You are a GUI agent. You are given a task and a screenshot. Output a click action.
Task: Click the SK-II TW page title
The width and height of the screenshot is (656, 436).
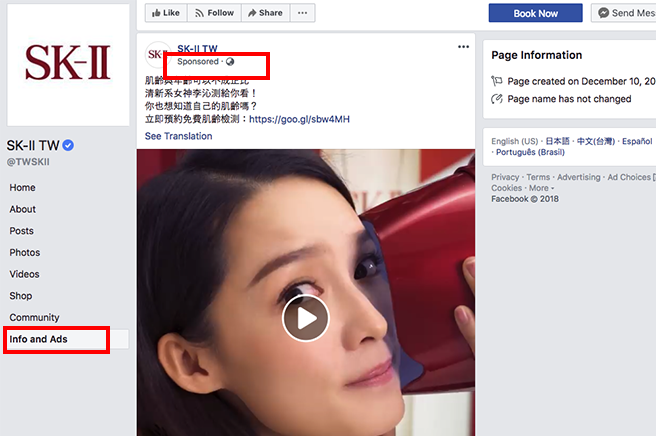tap(33, 145)
